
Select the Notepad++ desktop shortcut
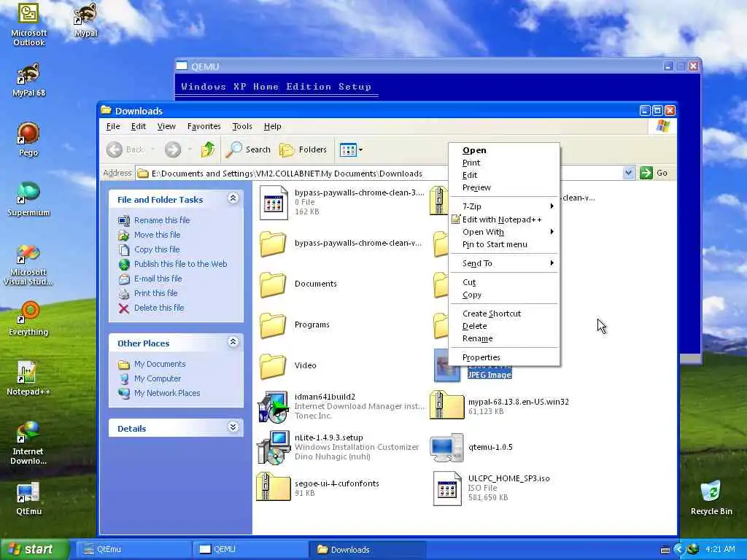point(28,378)
